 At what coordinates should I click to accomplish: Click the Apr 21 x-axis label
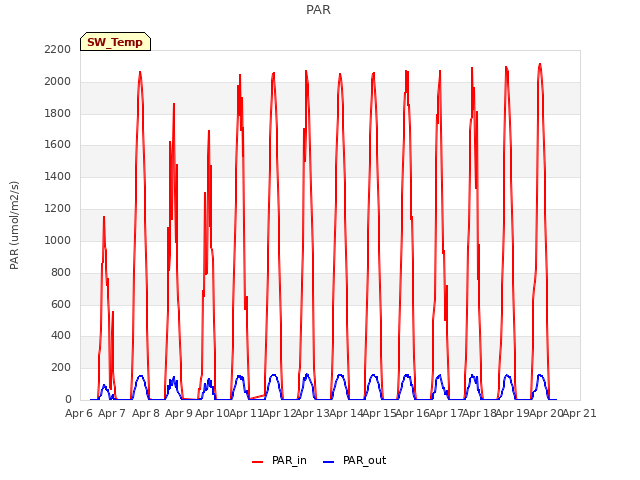pos(580,413)
